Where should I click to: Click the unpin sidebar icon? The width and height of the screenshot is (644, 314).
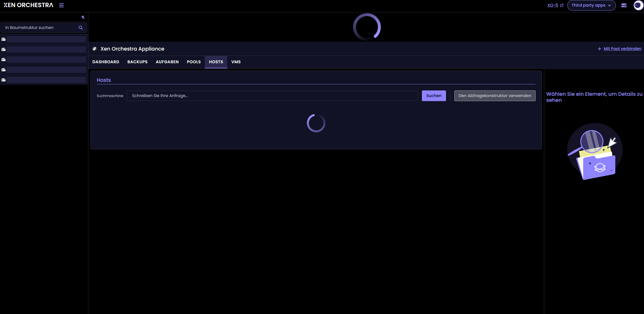(x=83, y=17)
